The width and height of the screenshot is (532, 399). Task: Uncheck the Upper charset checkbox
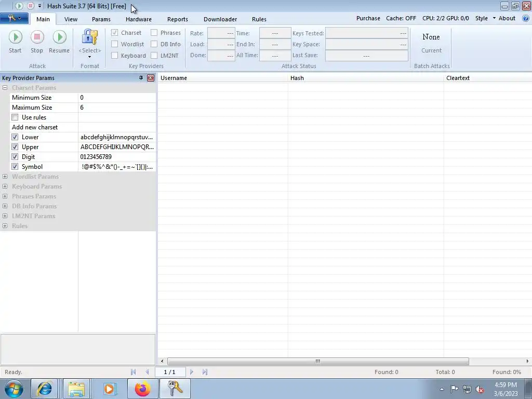coord(15,147)
